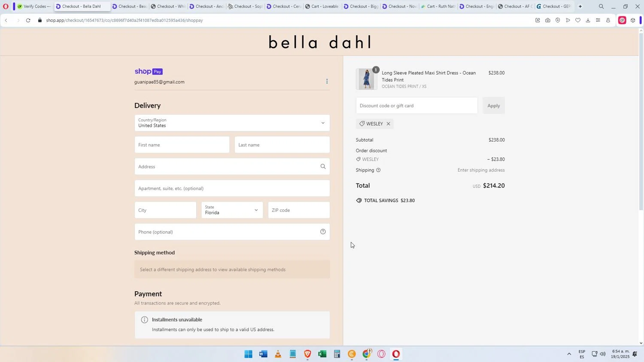Open Excel from taskbar
Screen dimensions: 644x362
(x=322, y=354)
